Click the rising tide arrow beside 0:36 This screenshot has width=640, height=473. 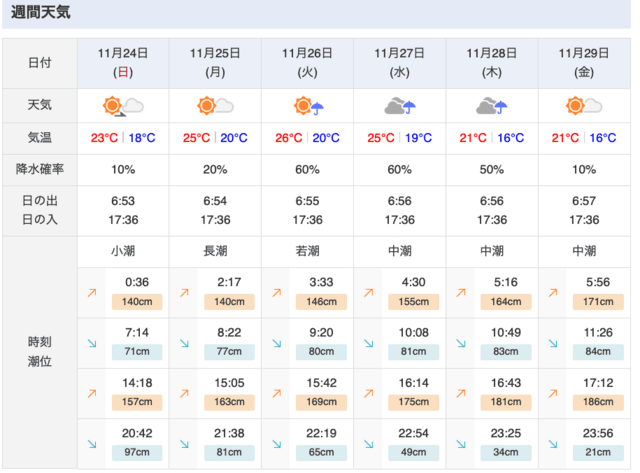click(91, 294)
